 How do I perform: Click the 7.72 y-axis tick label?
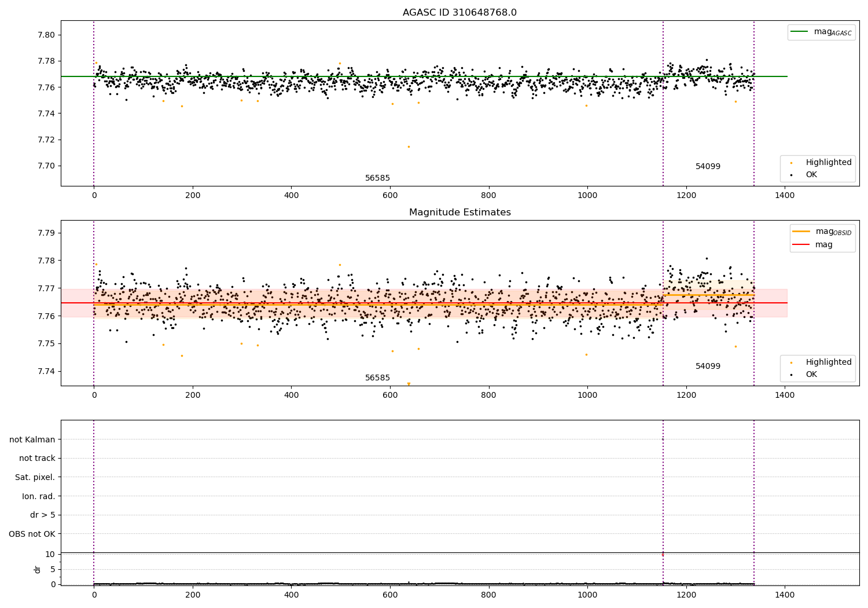pyautogui.click(x=46, y=140)
